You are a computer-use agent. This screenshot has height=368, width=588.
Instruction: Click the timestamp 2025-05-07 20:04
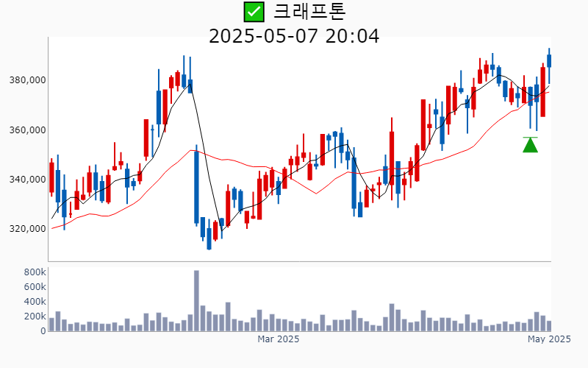294,36
